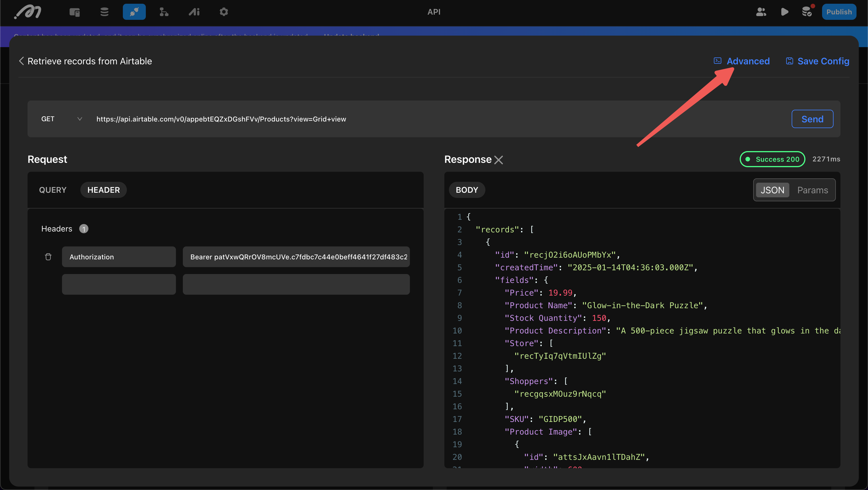This screenshot has height=490, width=868.
Task: Click the preview play icon
Action: 784,12
